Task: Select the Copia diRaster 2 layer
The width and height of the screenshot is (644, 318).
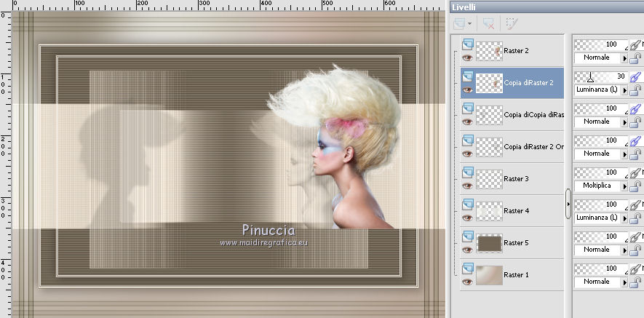Action: [512, 83]
